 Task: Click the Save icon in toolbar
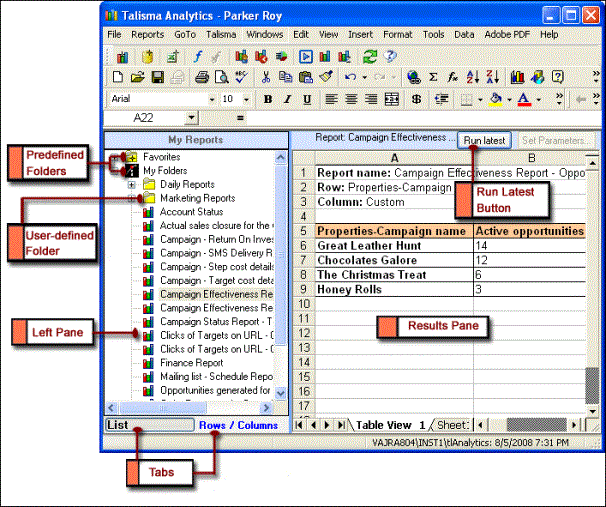point(158,77)
